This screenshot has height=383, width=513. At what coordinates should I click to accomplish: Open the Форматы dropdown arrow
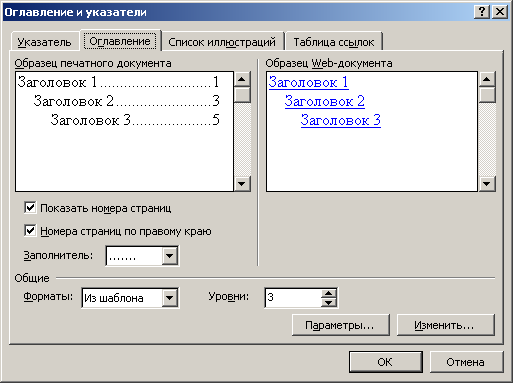pos(169,298)
